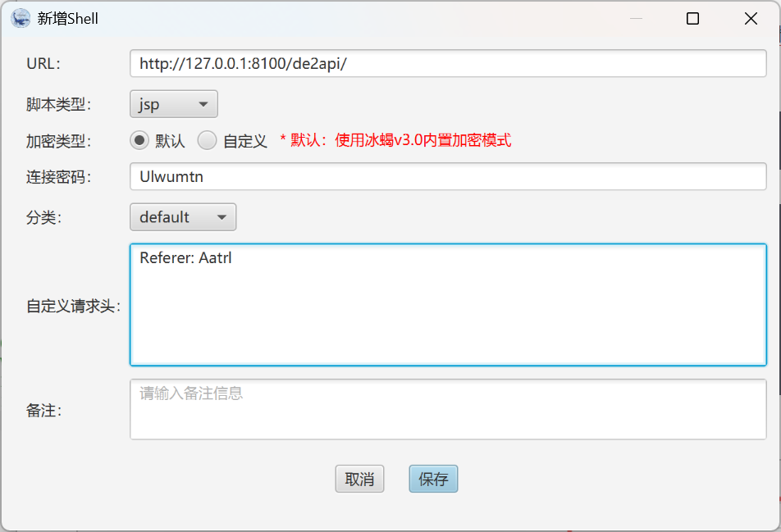Save the shell with 保存 button
Screen dimensions: 781x532
(433, 480)
